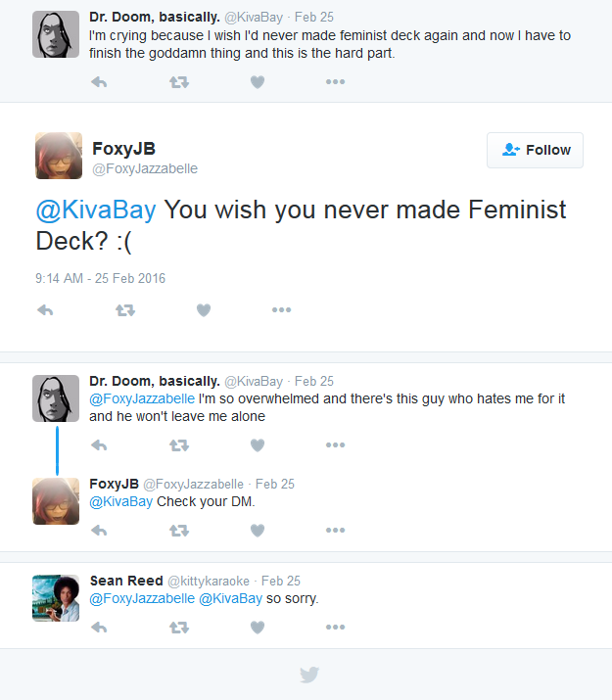Open the 9:14 AM - 25 Feb 2016 timestamp

pyautogui.click(x=100, y=278)
